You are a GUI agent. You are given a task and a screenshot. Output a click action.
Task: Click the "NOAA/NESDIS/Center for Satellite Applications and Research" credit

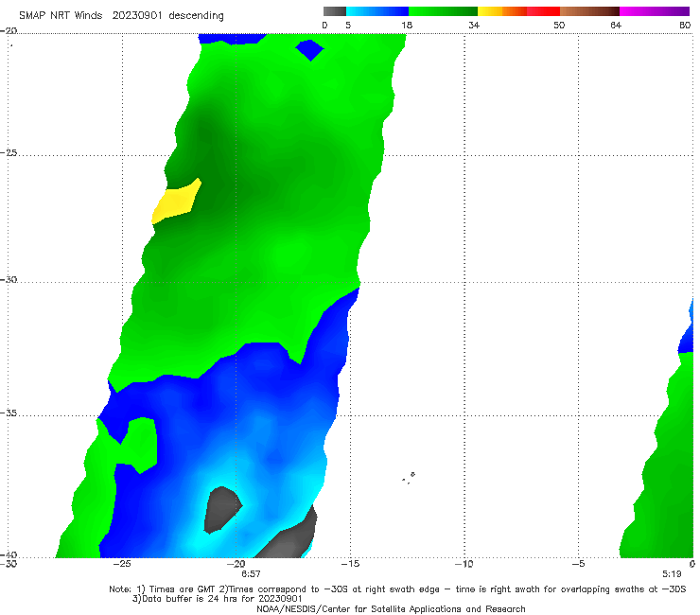[x=391, y=609]
